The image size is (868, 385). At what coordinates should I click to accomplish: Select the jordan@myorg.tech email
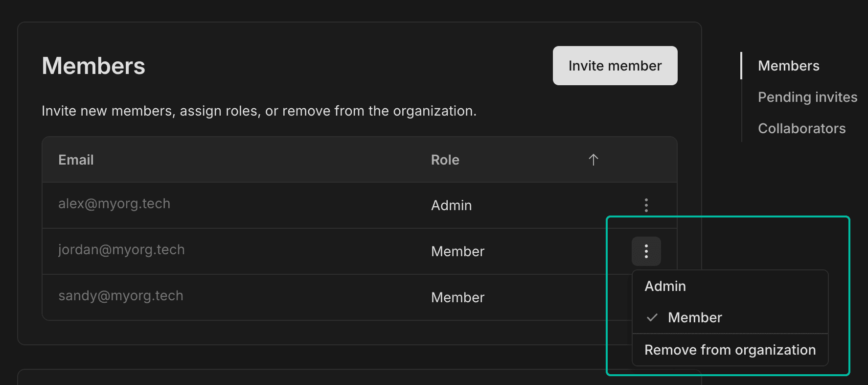[x=121, y=250]
